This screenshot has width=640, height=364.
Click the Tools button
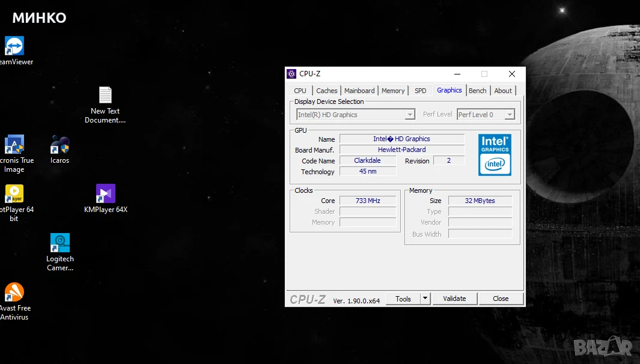[x=403, y=299]
